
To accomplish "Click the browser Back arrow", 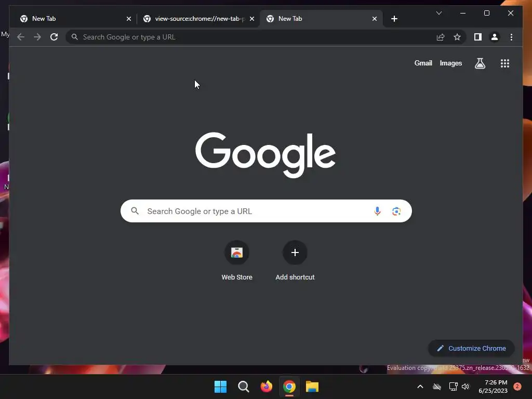I will point(21,37).
